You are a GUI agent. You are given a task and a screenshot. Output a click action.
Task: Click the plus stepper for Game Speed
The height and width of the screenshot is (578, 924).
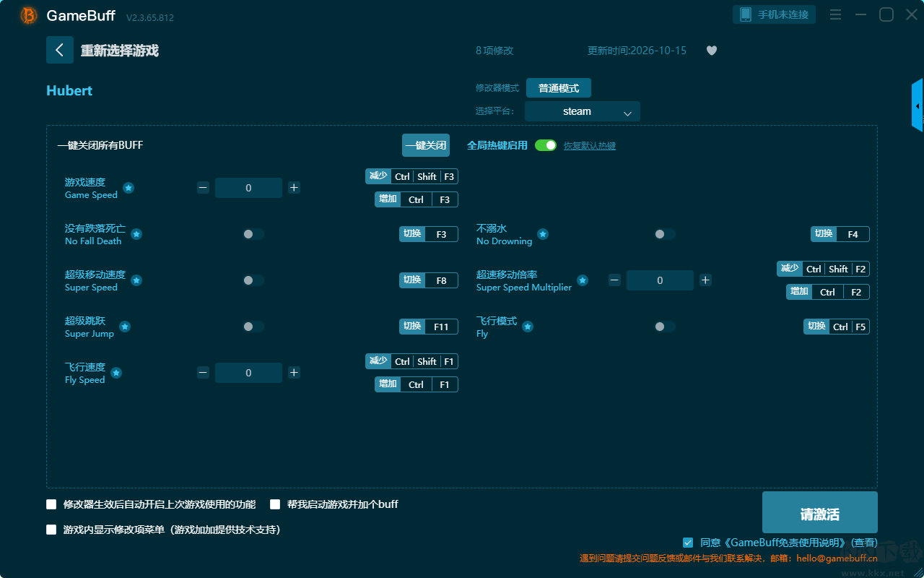[x=294, y=188]
